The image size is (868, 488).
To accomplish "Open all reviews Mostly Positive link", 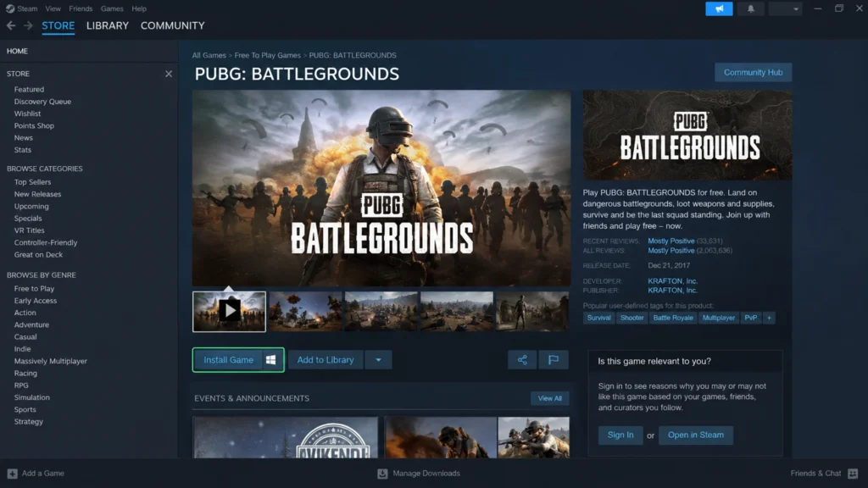I will [x=671, y=251].
